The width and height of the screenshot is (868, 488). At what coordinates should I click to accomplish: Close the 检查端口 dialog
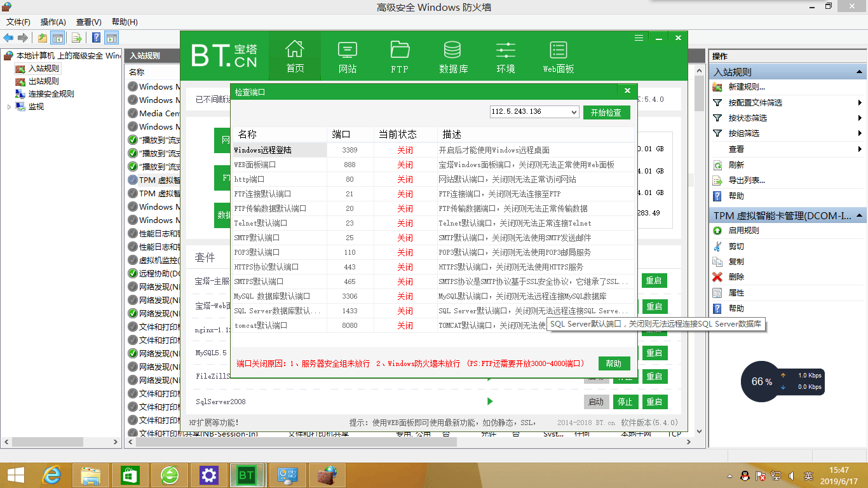pyautogui.click(x=627, y=91)
